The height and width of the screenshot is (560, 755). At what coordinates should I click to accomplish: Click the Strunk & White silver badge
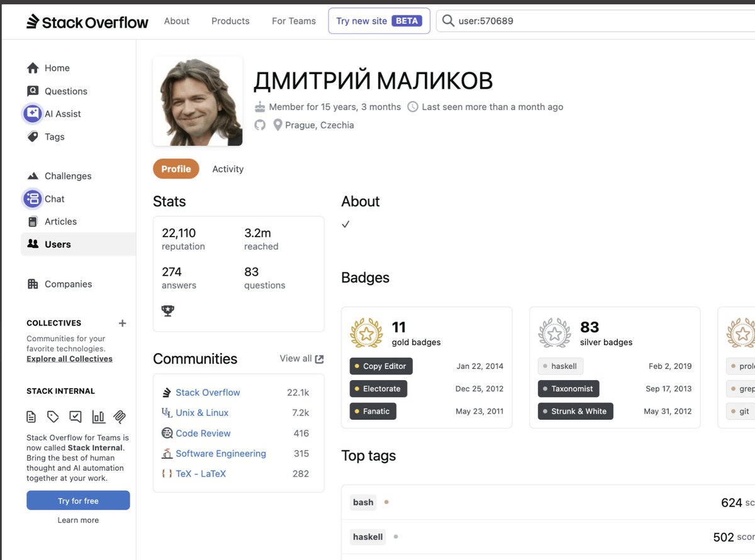pos(576,412)
